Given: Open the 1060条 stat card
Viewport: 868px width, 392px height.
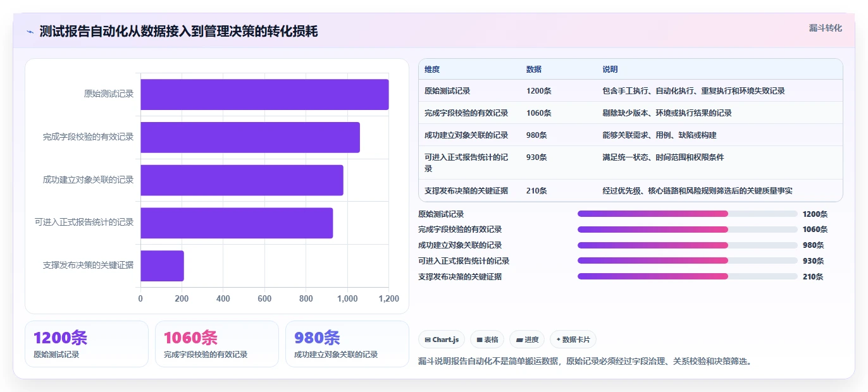Looking at the screenshot, I should click(217, 344).
